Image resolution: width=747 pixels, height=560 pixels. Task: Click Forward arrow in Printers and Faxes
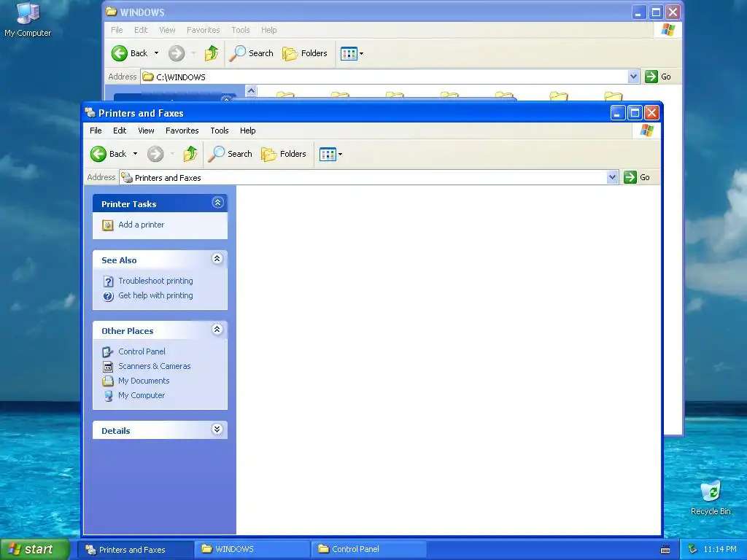(x=155, y=154)
